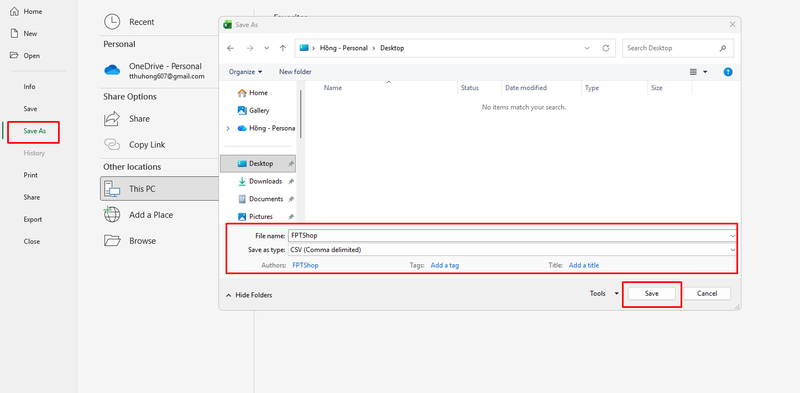Select Desktop in navigation pane
The height and width of the screenshot is (393, 800).
[258, 164]
